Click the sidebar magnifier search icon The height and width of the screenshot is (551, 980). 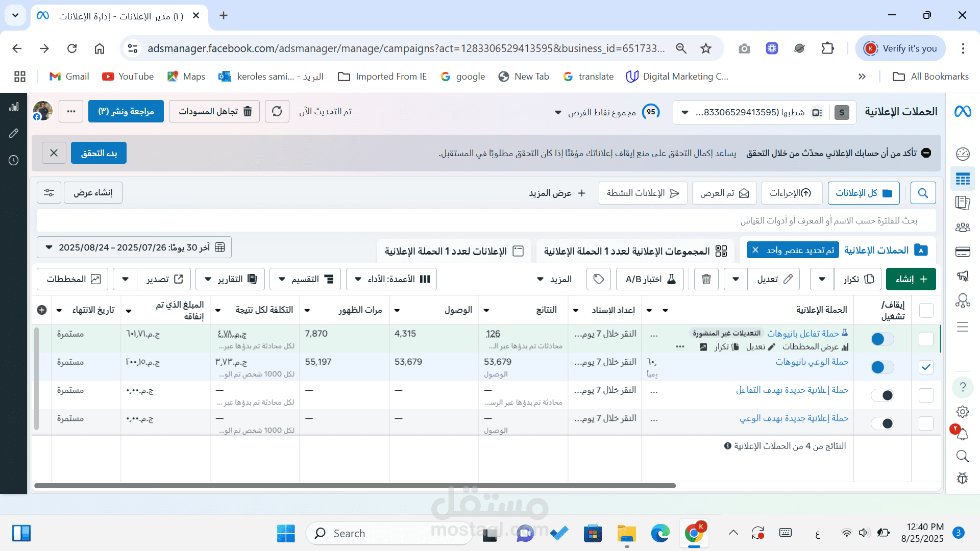pyautogui.click(x=963, y=456)
